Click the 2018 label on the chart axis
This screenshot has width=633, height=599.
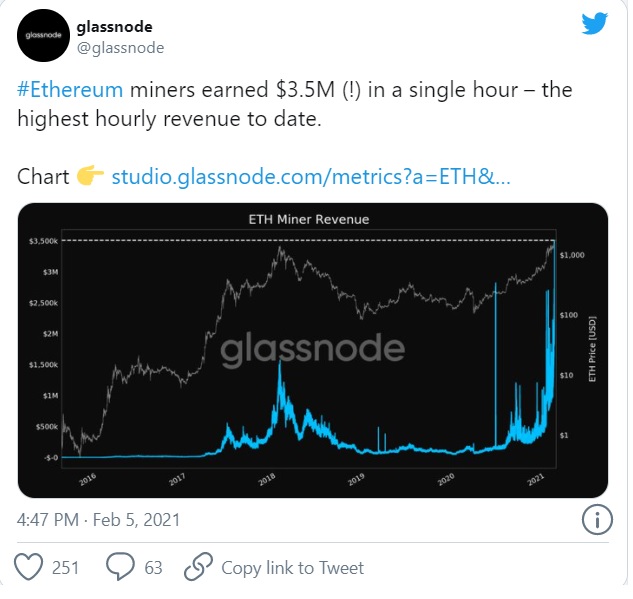(x=267, y=480)
